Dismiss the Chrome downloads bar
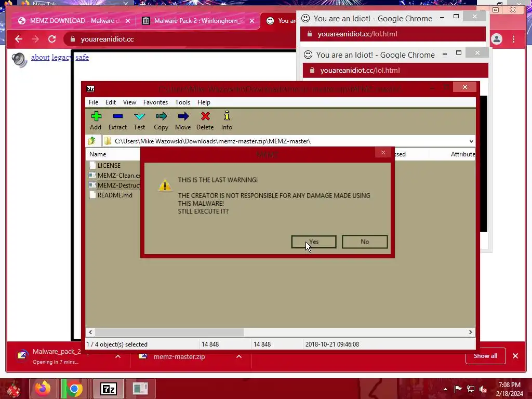Screen dimensions: 532x399 click(x=515, y=356)
